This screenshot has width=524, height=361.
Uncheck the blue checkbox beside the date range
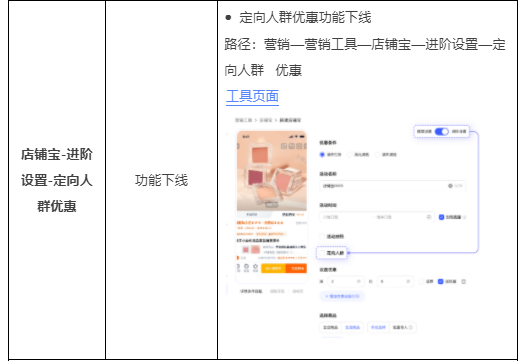coord(441,217)
